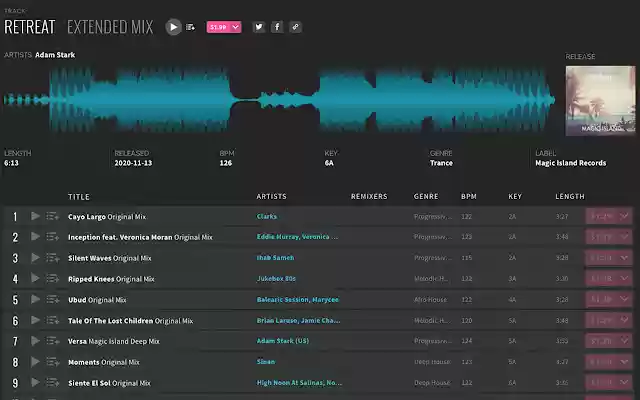Open Adam Stark artist page
Screen dimensions: 640x400
pos(55,56)
